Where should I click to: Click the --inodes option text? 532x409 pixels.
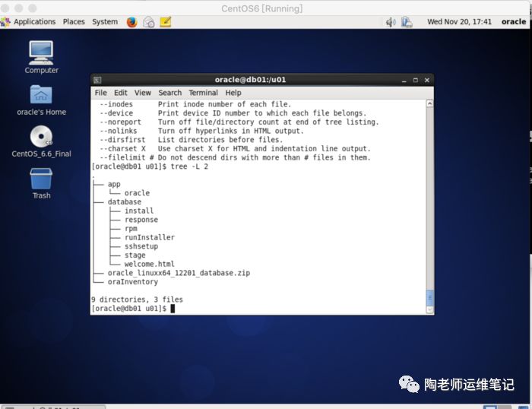point(116,104)
